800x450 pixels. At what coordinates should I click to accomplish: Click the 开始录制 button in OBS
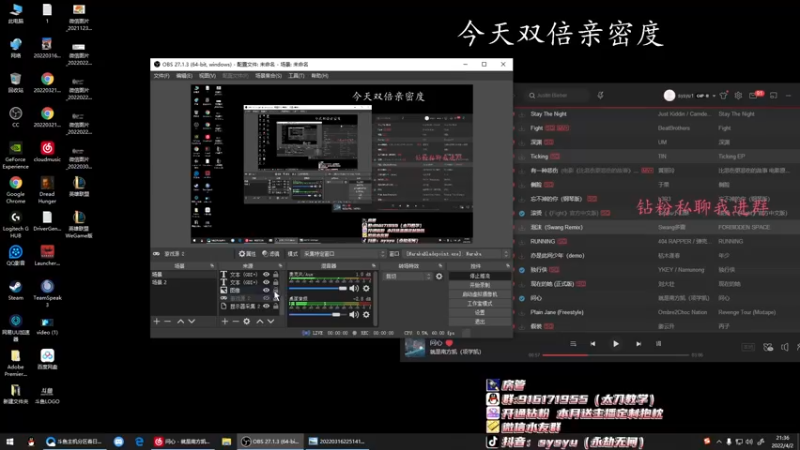click(x=480, y=285)
